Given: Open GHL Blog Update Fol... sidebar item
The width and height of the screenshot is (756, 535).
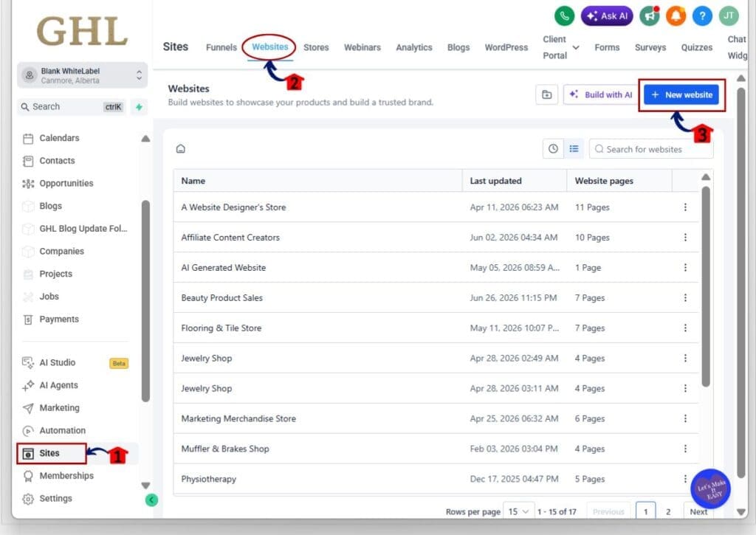Looking at the screenshot, I should [75, 229].
